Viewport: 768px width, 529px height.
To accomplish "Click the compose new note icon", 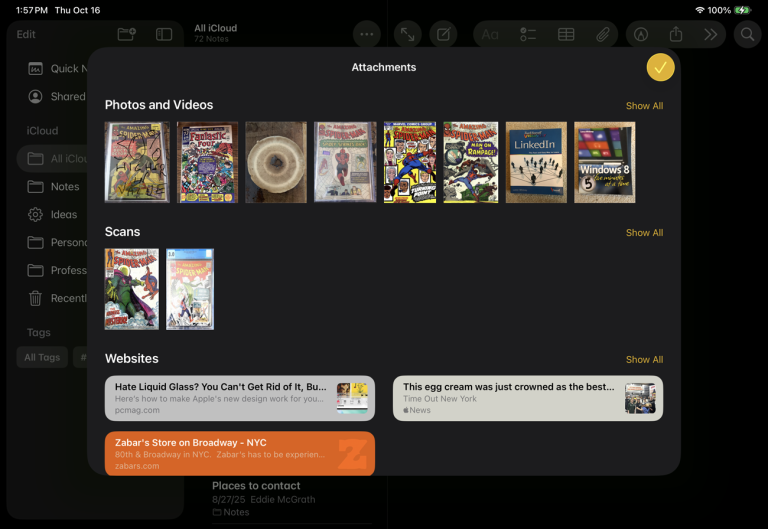I will pyautogui.click(x=443, y=34).
